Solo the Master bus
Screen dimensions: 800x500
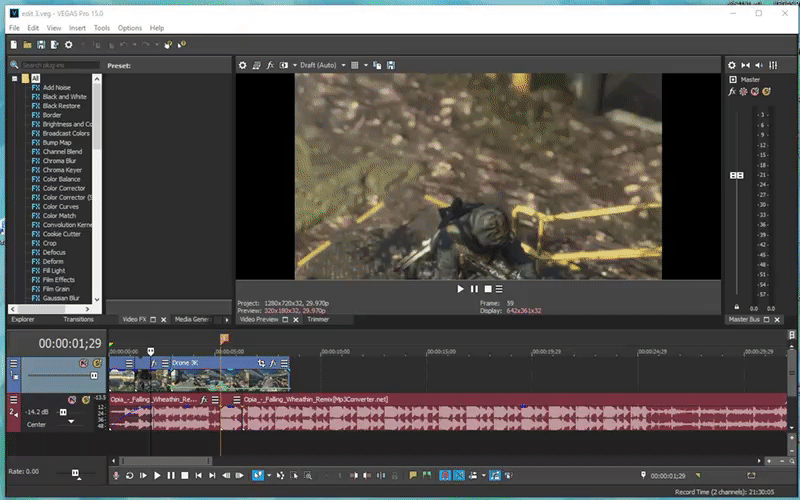[766, 92]
